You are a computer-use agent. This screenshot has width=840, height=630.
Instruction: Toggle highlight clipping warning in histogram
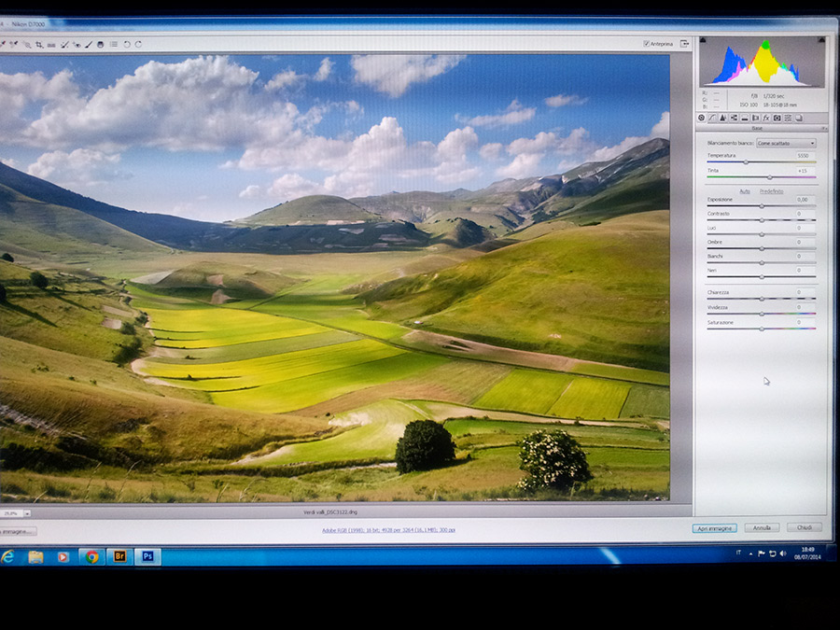point(821,40)
